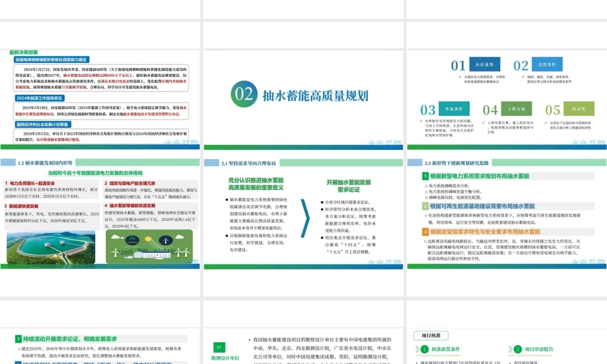Click the outlined 项目核准 box

coord(431,335)
